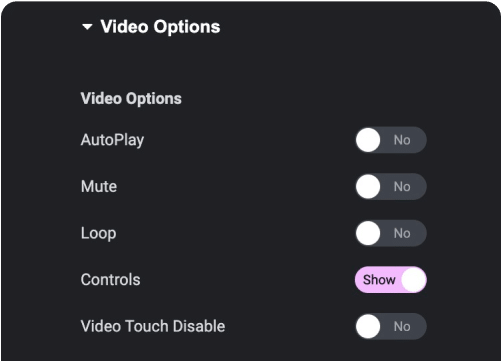Screen dimensions: 501x361
Task: Click the Video Options bold subheading
Action: (x=131, y=99)
